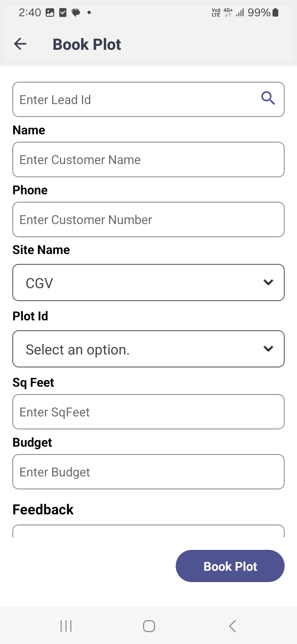
Task: Focus the Enter Budget field
Action: pyautogui.click(x=148, y=472)
